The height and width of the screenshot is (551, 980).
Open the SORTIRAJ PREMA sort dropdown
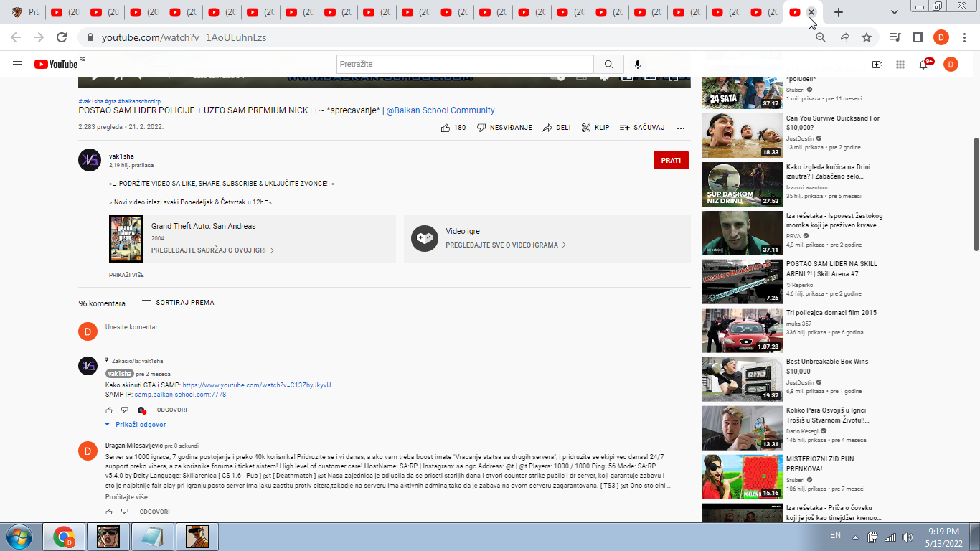pyautogui.click(x=178, y=303)
